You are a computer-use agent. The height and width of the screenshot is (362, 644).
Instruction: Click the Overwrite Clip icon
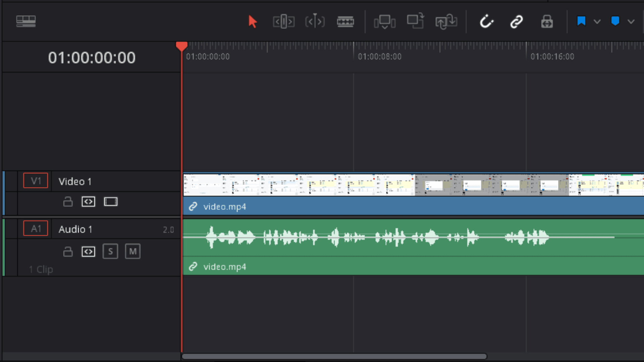click(x=415, y=22)
